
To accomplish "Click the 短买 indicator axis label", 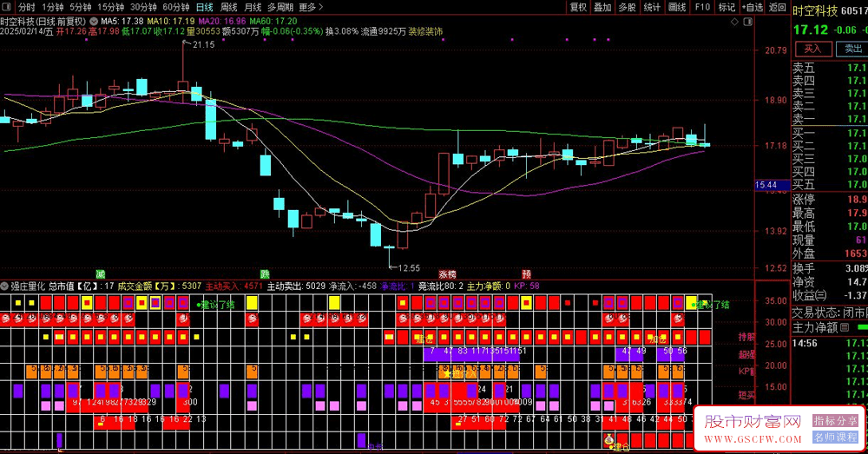I will tap(746, 395).
